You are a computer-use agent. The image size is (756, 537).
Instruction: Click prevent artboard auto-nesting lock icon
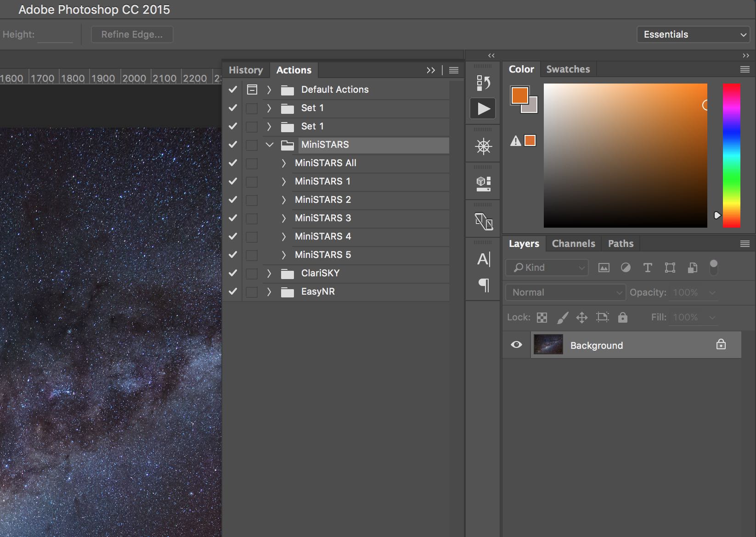tap(602, 317)
